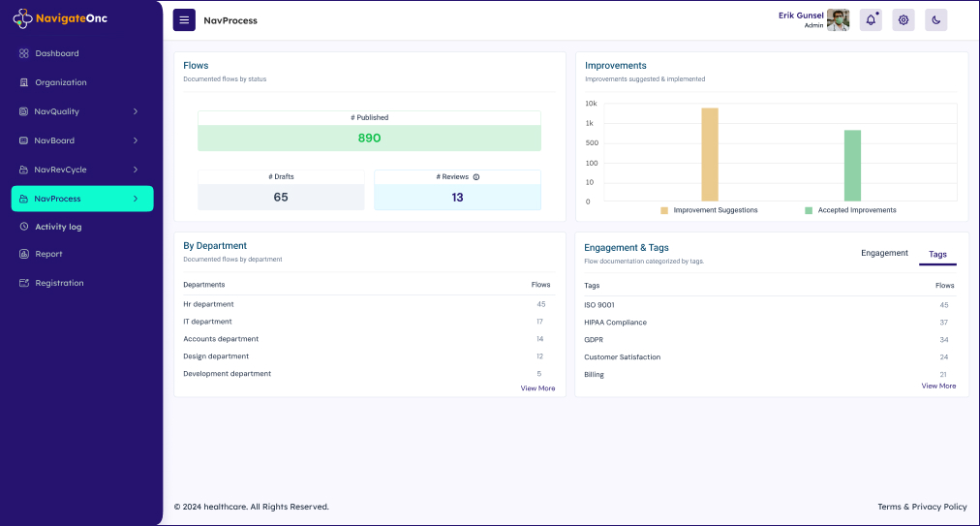This screenshot has height=526, width=980.
Task: Switch to the Engagement tab
Action: click(x=884, y=253)
